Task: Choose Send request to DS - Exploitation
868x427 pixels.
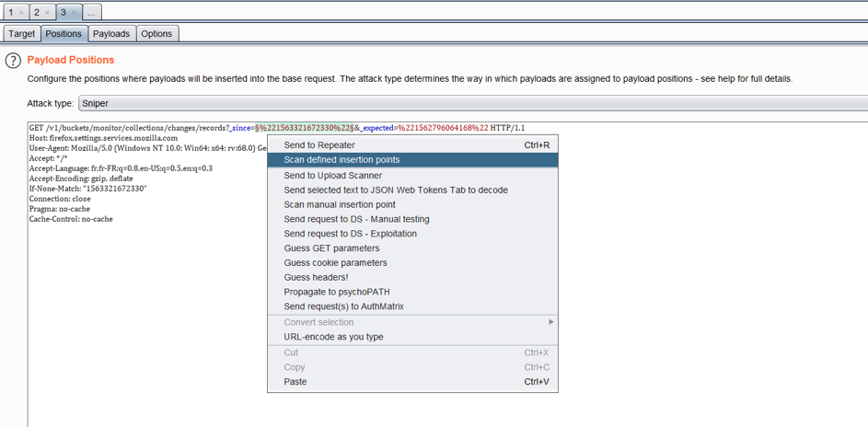Action: click(350, 234)
